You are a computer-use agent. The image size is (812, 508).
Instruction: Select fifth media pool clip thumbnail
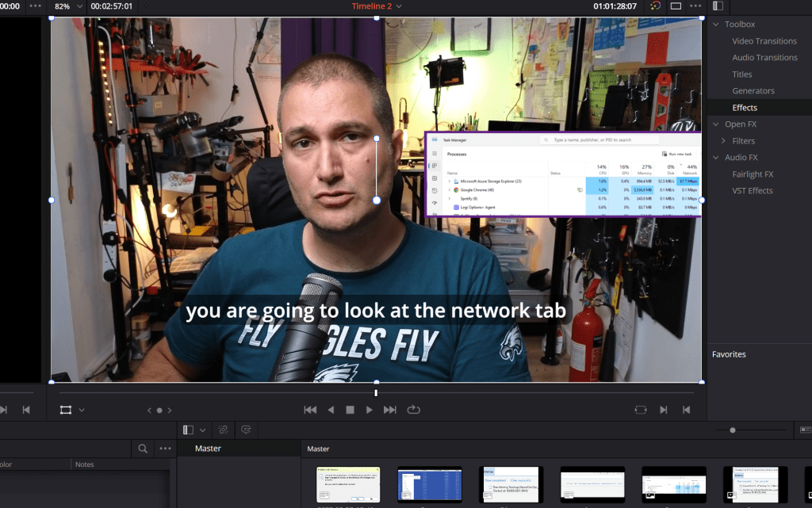pyautogui.click(x=673, y=485)
